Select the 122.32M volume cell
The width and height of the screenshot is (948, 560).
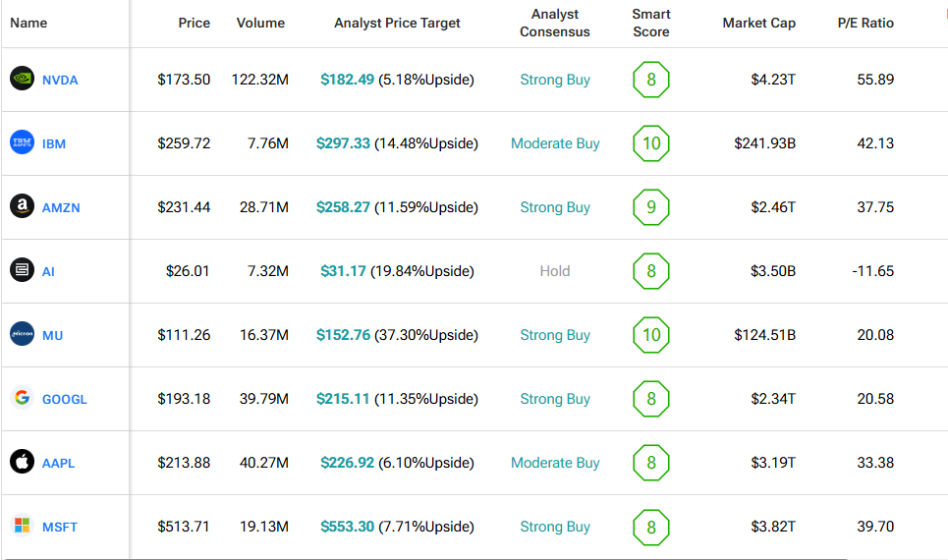(x=260, y=80)
